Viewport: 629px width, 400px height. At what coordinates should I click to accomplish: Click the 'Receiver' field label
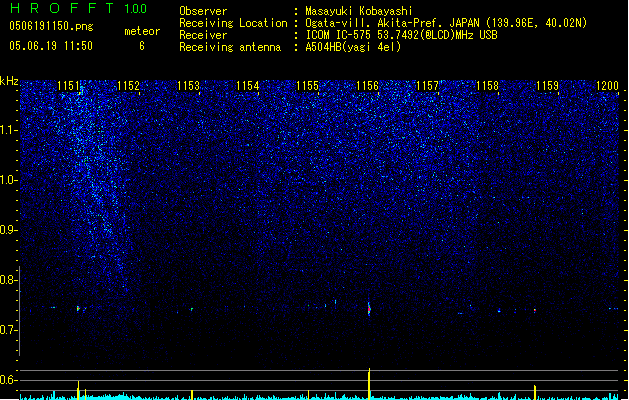click(203, 35)
